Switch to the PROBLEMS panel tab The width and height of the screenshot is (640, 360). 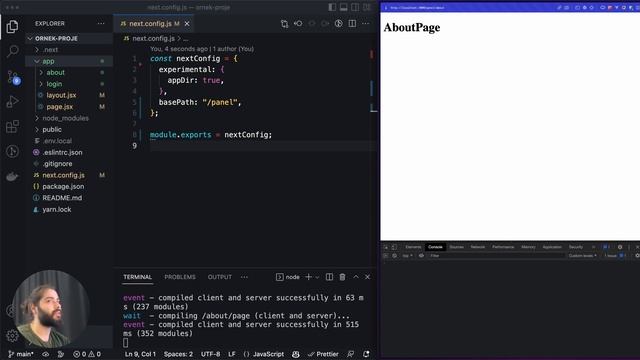[180, 277]
